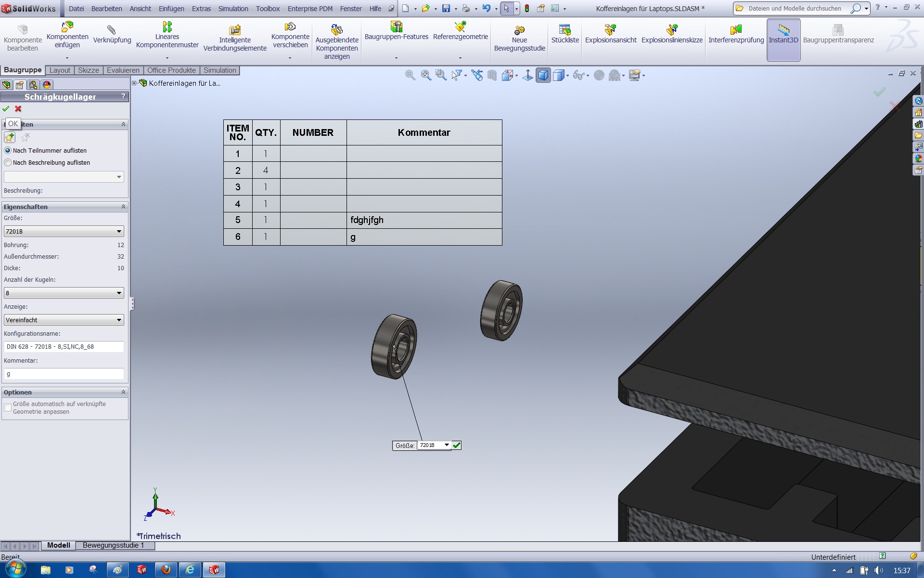Screen dimensions: 924x578
Task: Collapse the Eigenschaften section
Action: point(123,207)
